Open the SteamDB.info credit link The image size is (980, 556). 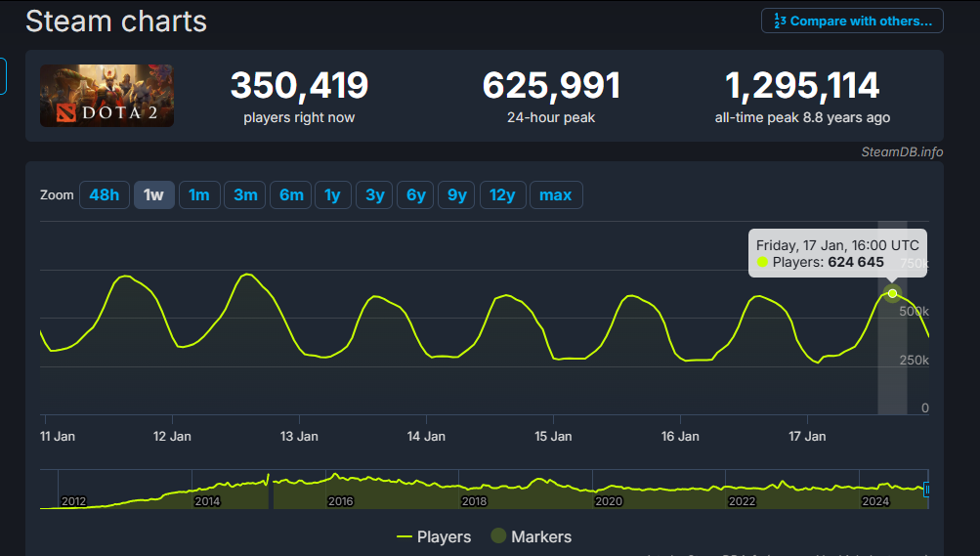901,151
